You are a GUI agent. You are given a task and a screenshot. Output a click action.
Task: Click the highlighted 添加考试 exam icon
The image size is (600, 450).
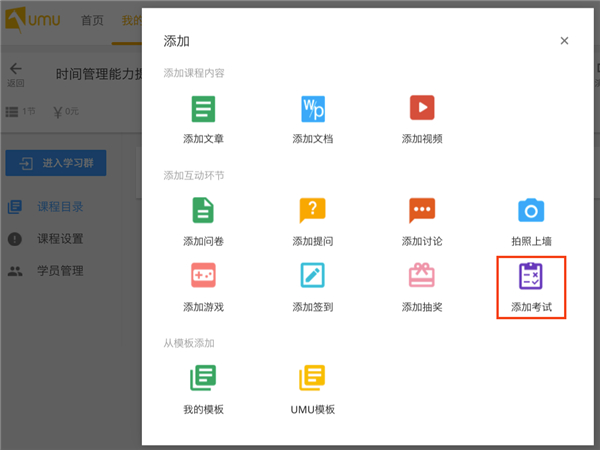(x=531, y=276)
